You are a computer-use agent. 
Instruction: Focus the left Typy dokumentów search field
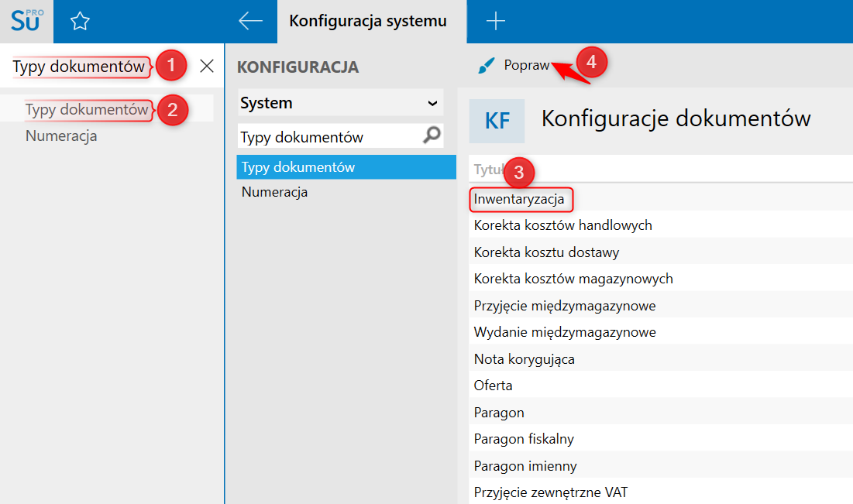point(78,67)
